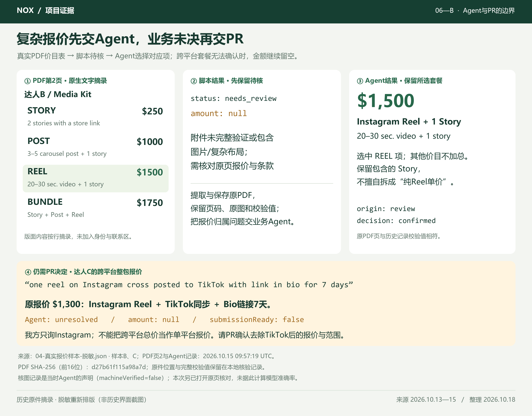The height and width of the screenshot is (416, 532).
Task: Select the large '$1,500' amount
Action: pos(386,101)
